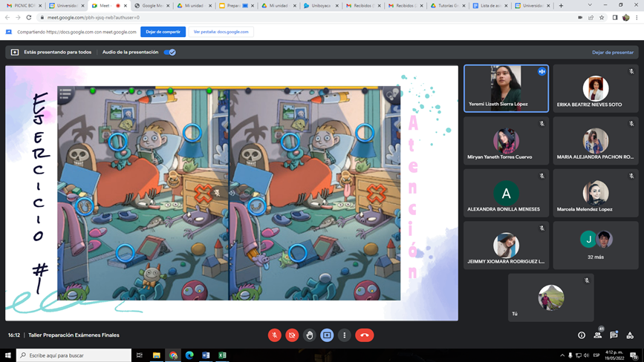The height and width of the screenshot is (362, 644).
Task: Open the camera permission icon in address bar
Action: point(580,18)
